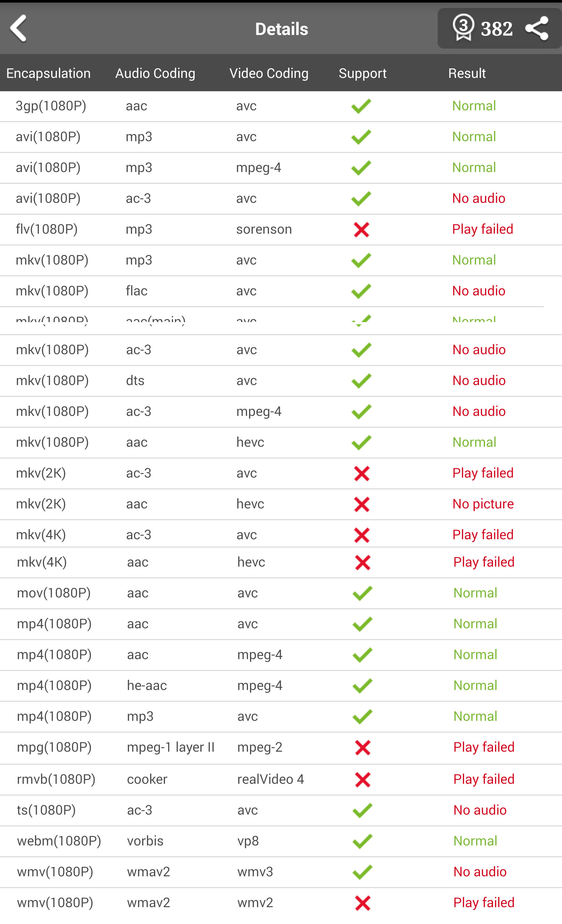Click 'No picture' result text
The image size is (562, 924).
click(483, 504)
